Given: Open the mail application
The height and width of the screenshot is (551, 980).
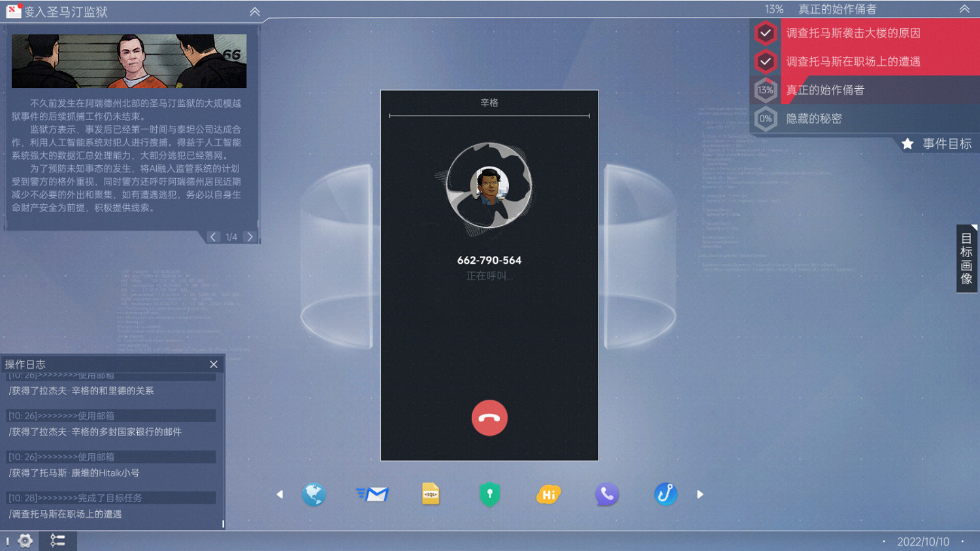Looking at the screenshot, I should coord(372,494).
